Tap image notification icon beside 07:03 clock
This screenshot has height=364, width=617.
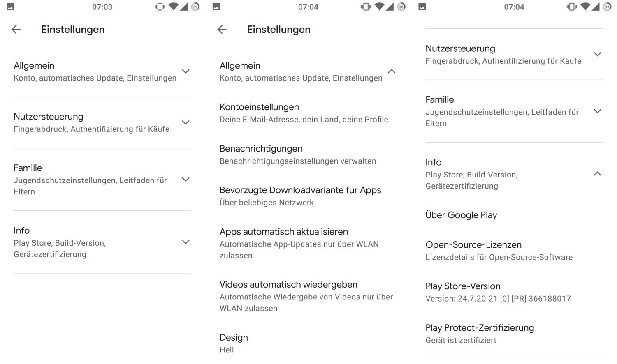point(10,7)
